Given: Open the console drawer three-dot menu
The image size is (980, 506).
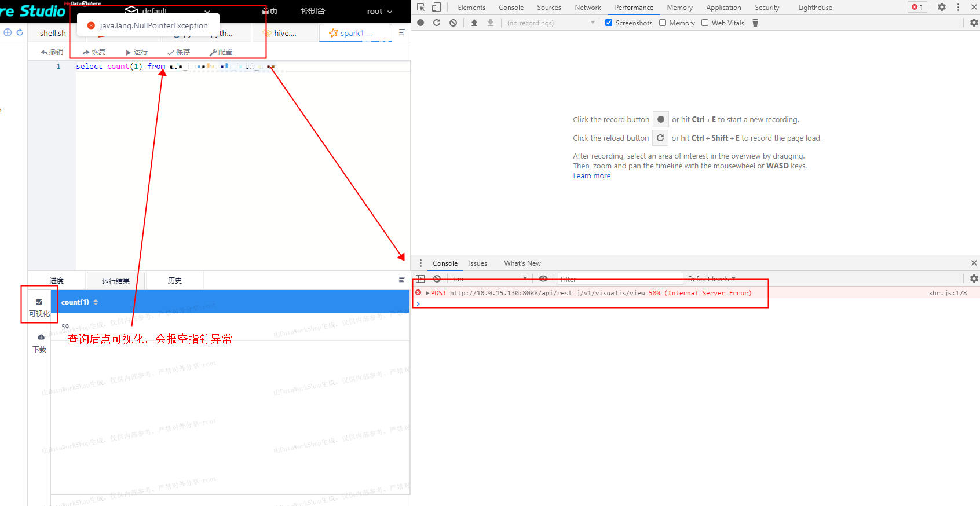Looking at the screenshot, I should (420, 263).
